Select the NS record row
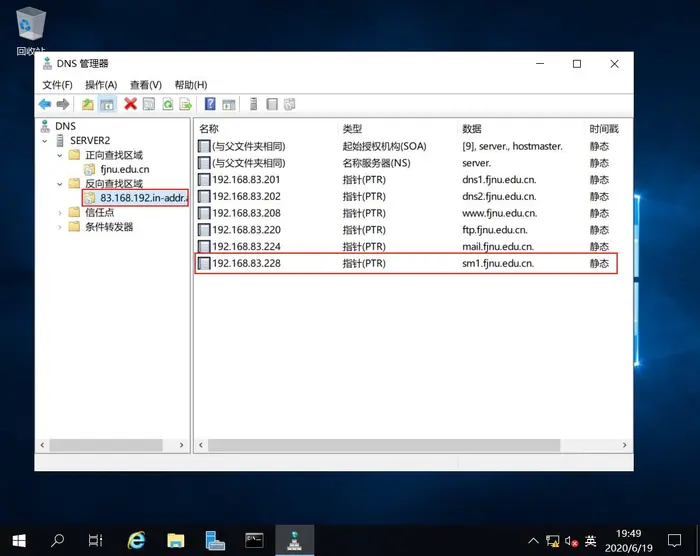Image resolution: width=700 pixels, height=556 pixels. tap(406, 163)
